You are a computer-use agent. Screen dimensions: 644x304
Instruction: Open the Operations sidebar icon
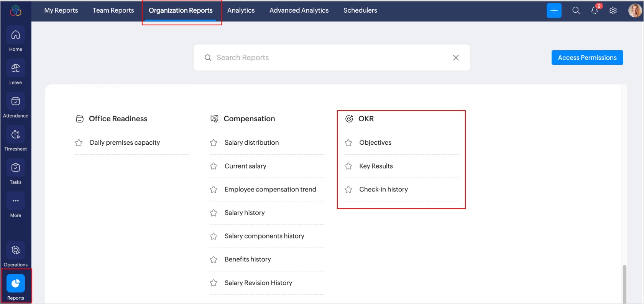tap(15, 251)
